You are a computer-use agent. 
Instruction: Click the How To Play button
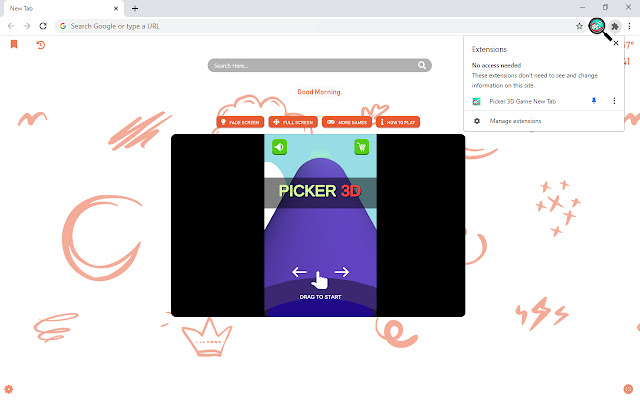click(398, 122)
